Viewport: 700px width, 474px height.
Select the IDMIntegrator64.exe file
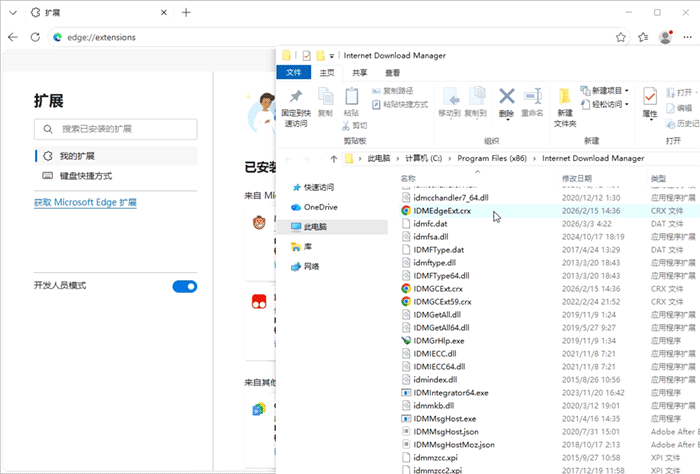(450, 393)
